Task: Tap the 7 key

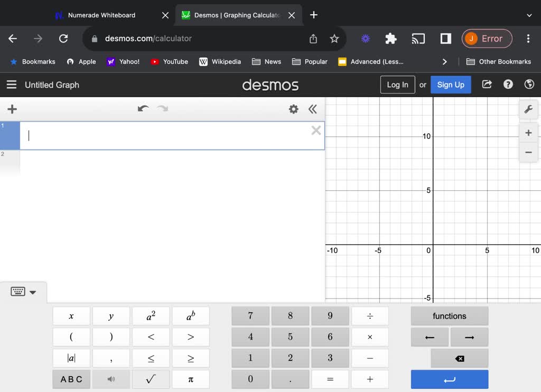Action: click(x=250, y=316)
